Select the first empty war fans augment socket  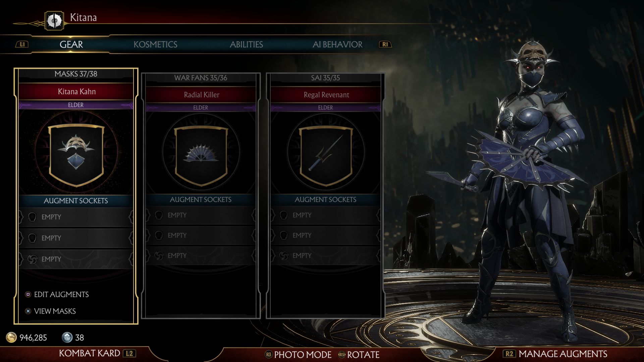pos(201,215)
